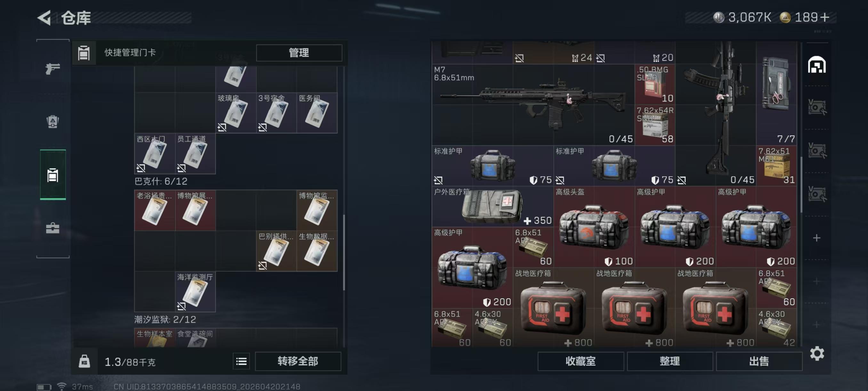The image size is (868, 391).
Task: Toggle the list view icon beside 转移全部
Action: [x=241, y=362]
